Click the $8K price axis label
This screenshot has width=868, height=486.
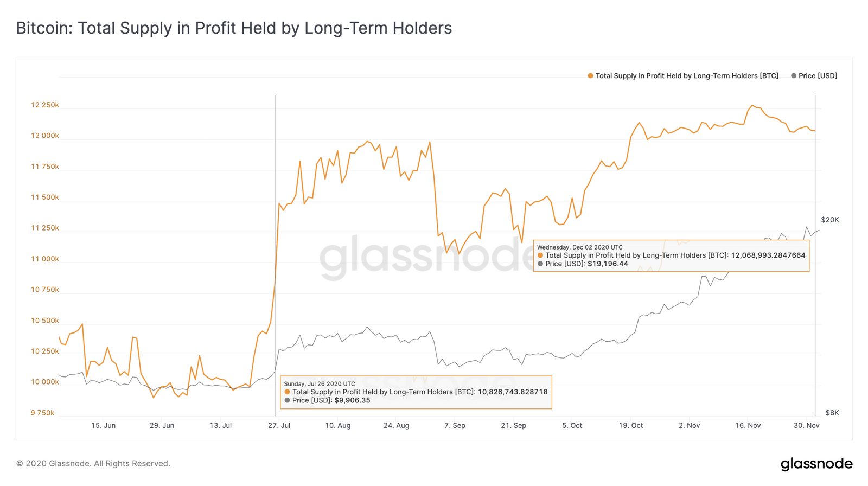[x=832, y=413]
